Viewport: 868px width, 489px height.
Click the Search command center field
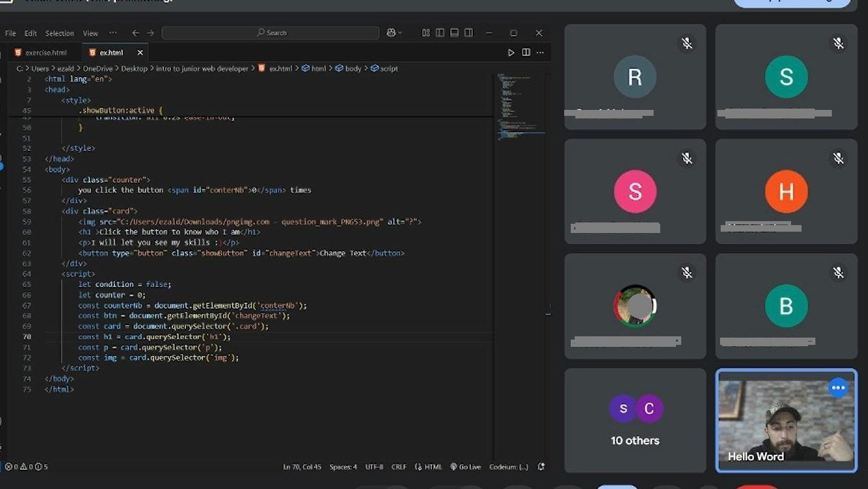pos(270,33)
